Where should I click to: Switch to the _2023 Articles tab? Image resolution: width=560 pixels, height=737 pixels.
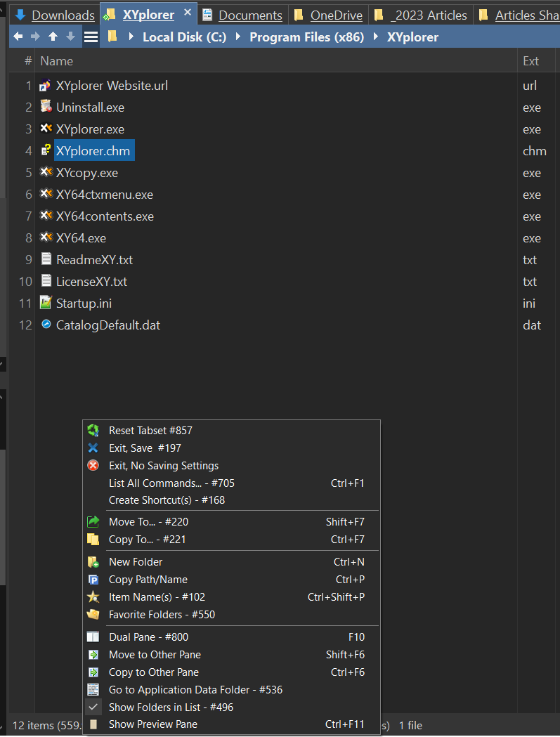422,15
